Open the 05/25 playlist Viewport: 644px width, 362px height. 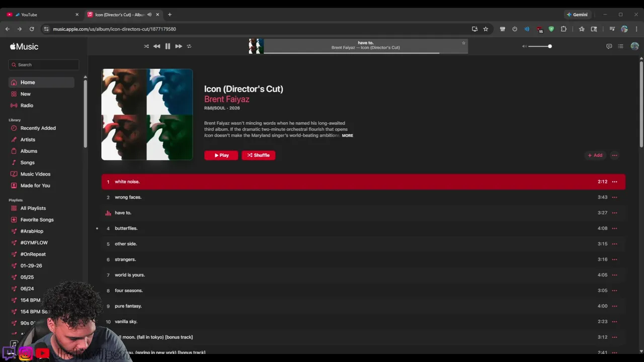coord(41,278)
